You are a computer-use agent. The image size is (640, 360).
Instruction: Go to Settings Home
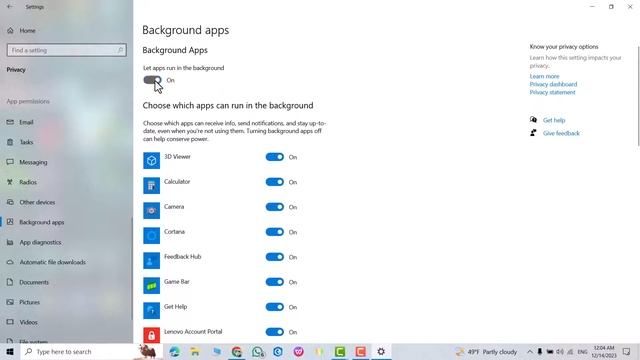tap(66, 31)
